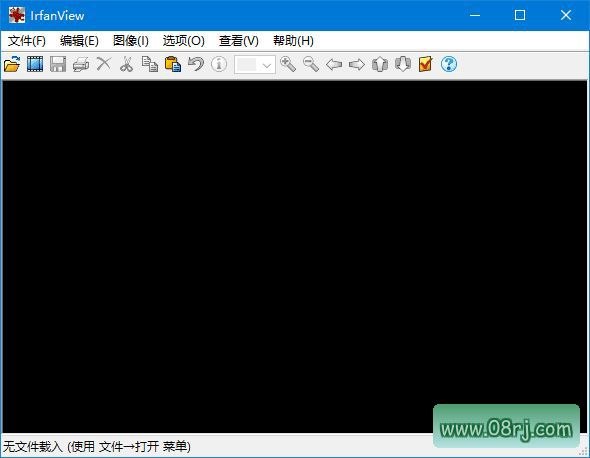Click the Cut scissors icon

click(x=127, y=64)
